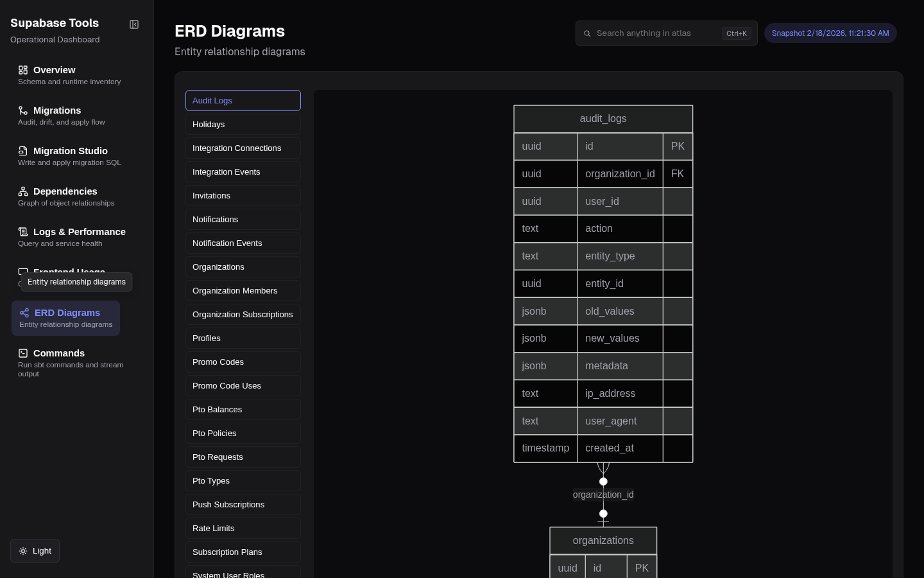
Task: Click the ERD Diagrams share-style icon
Action: (x=24, y=313)
